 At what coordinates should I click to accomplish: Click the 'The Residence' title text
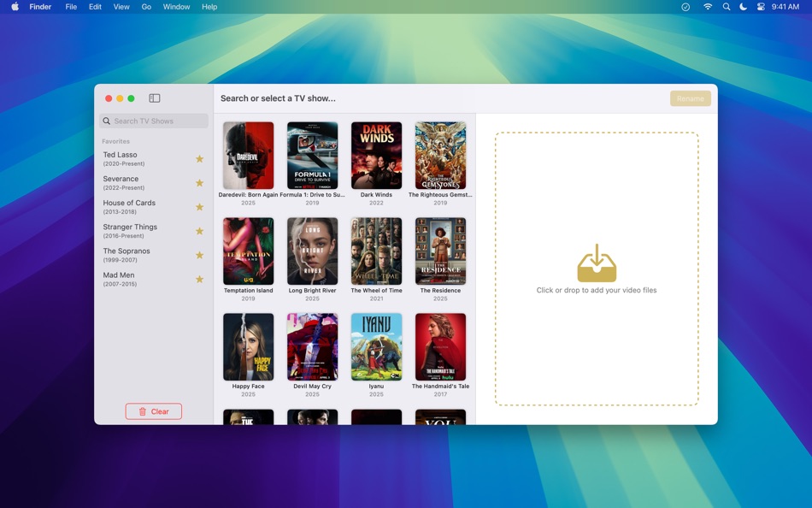440,291
